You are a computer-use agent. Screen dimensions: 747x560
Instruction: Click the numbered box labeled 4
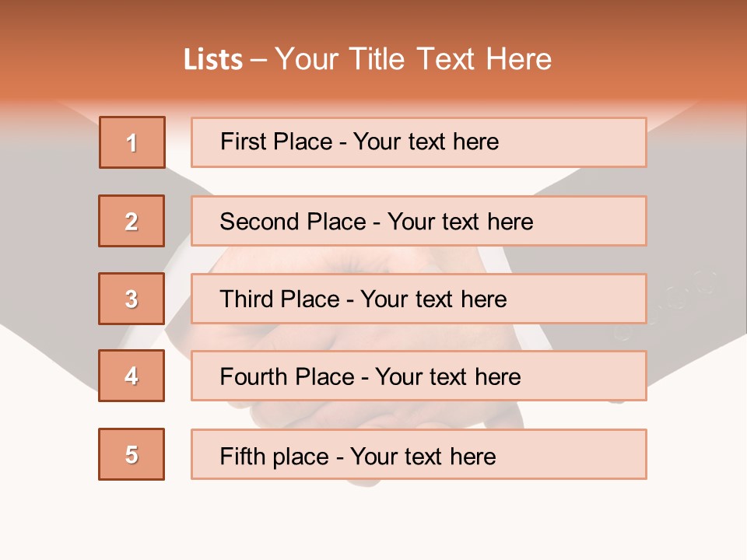tap(132, 376)
